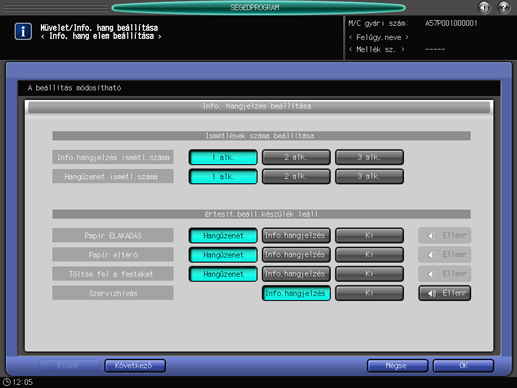Select Hangüzenet for Papír eltérő
517x388 pixels.
pos(223,255)
